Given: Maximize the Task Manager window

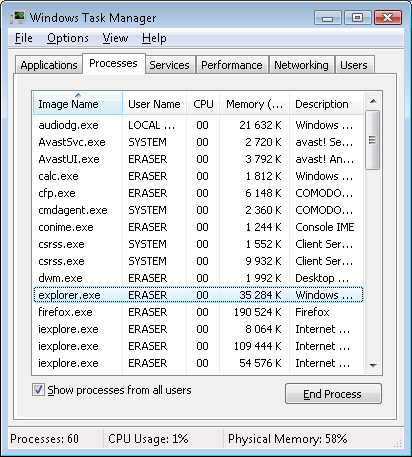Looking at the screenshot, I should coord(357,18).
